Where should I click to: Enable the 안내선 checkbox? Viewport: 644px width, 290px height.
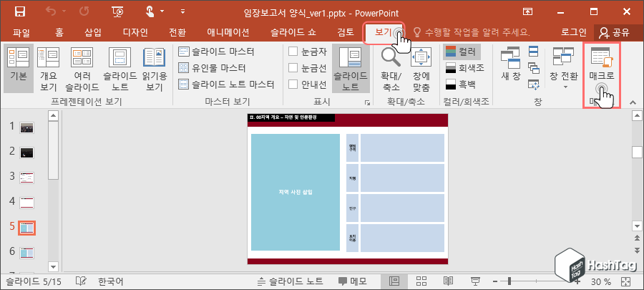pyautogui.click(x=293, y=84)
